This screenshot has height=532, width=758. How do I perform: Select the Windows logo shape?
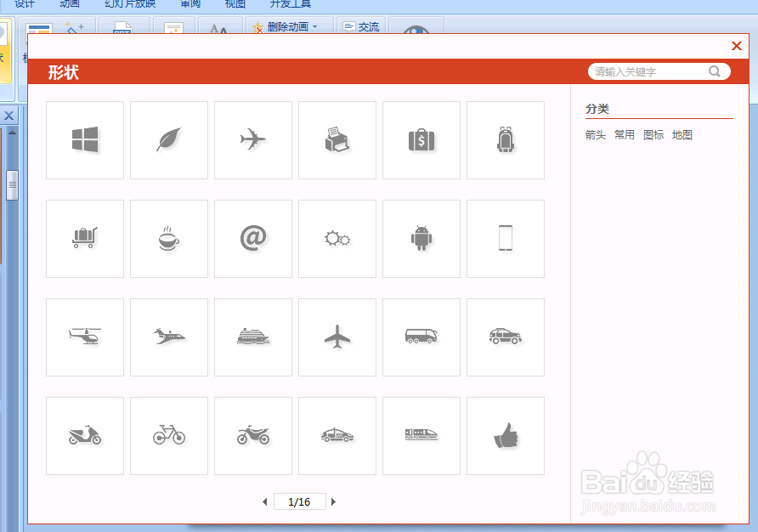point(85,140)
